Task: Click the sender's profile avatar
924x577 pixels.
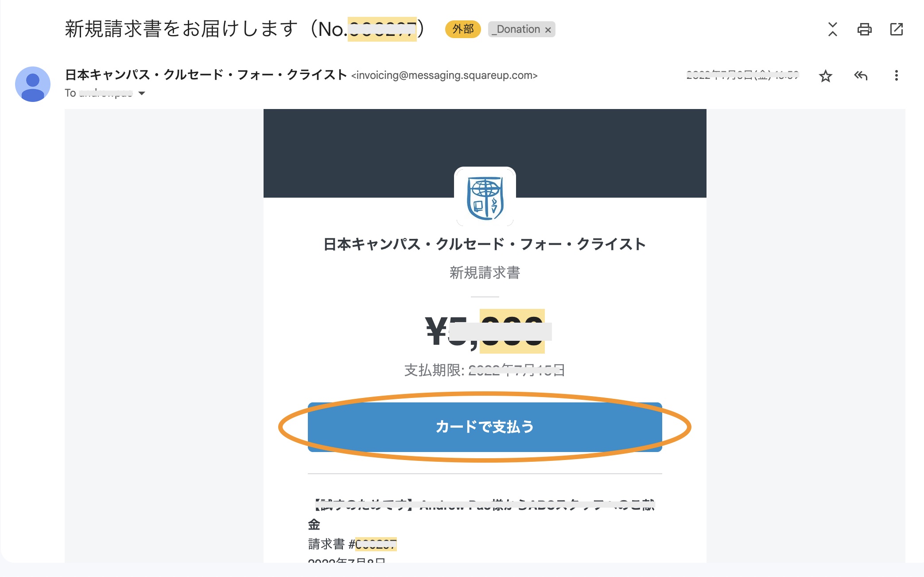Action: pos(33,84)
